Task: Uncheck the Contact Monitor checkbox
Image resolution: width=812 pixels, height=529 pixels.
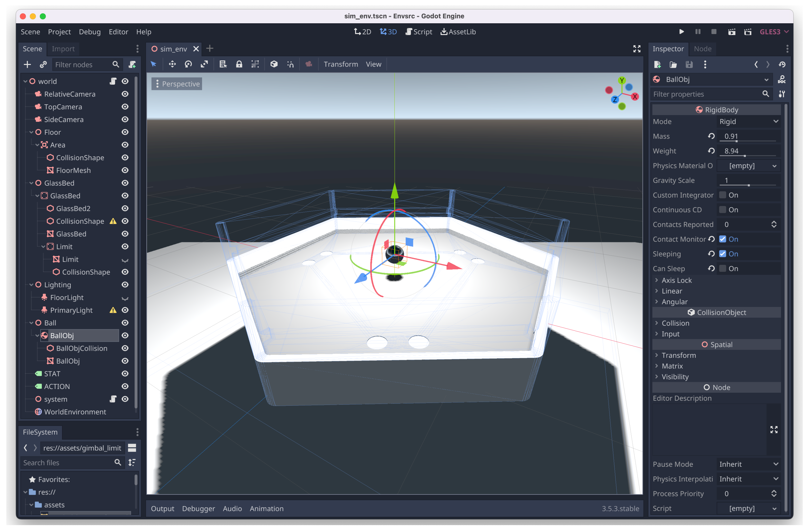Action: pos(722,239)
